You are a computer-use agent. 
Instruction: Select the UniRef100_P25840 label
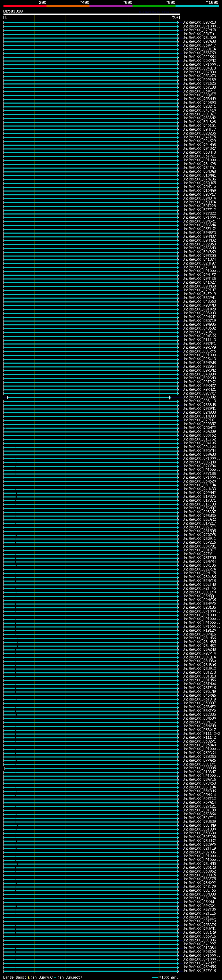199,745
